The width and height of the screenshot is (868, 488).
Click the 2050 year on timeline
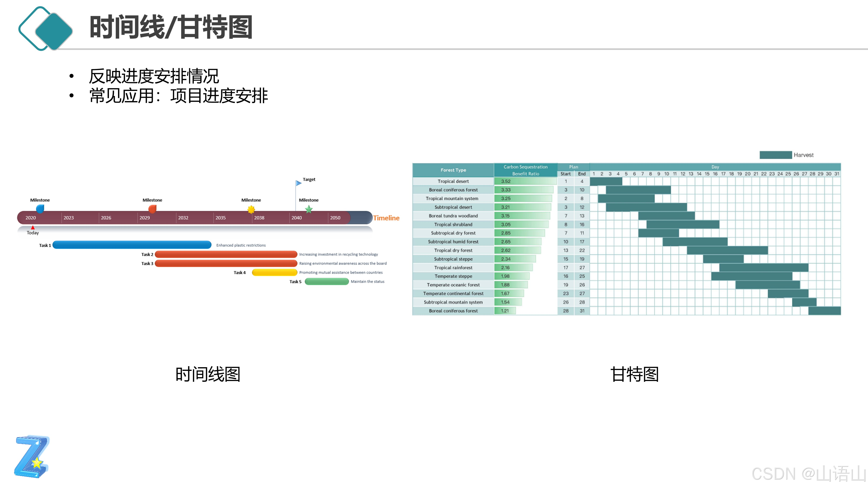point(335,218)
